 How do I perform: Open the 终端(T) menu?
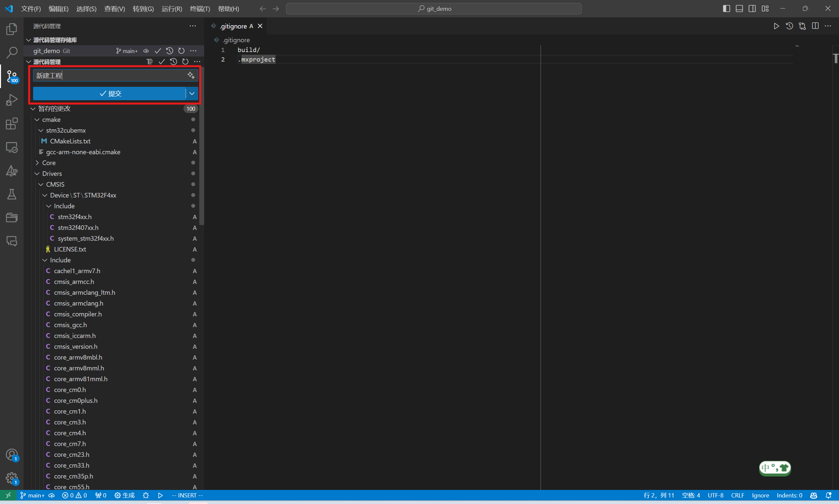click(200, 9)
